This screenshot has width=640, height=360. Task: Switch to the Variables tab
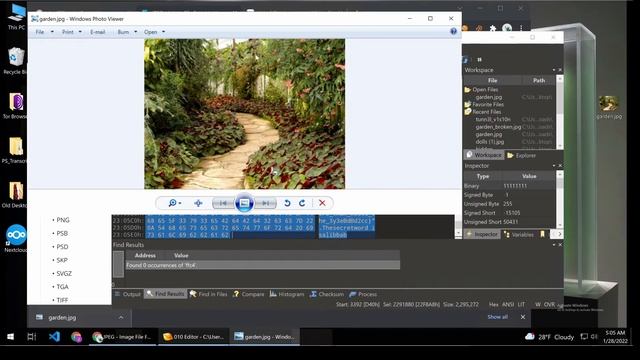519,234
